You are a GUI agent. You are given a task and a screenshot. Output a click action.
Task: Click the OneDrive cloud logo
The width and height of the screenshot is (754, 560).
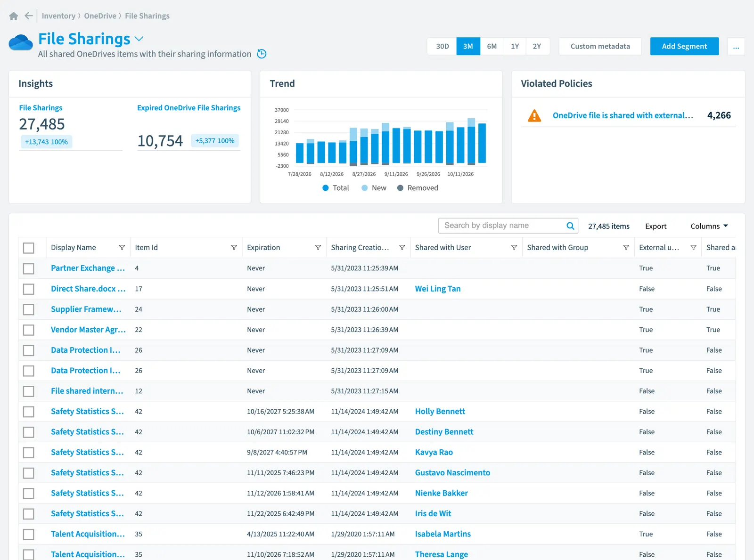(21, 42)
